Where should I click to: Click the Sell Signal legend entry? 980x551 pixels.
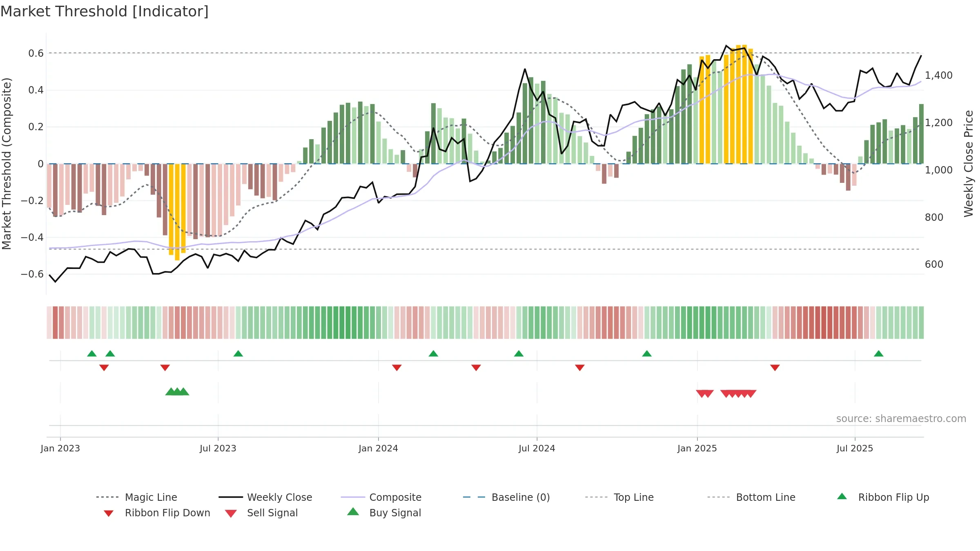pyautogui.click(x=261, y=513)
